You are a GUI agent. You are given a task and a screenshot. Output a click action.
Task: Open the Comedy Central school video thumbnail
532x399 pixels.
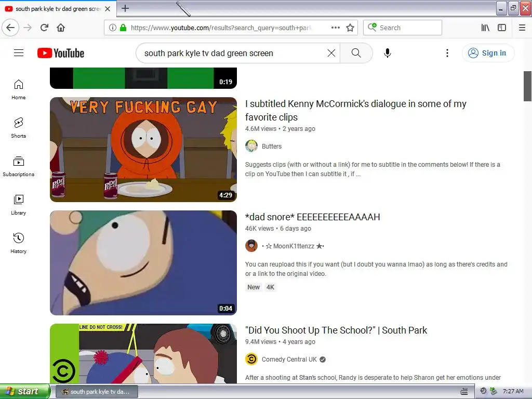click(x=143, y=353)
